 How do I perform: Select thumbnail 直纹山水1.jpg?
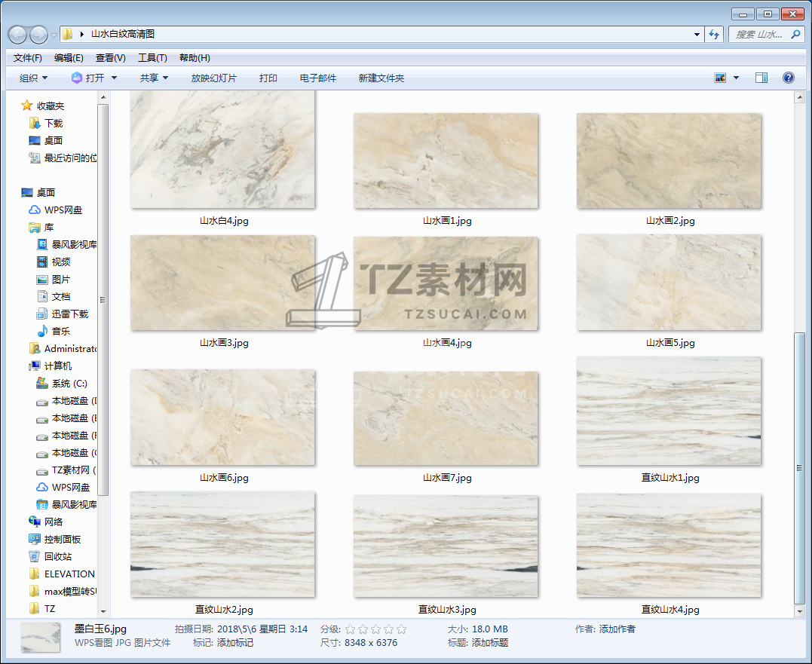pos(669,411)
